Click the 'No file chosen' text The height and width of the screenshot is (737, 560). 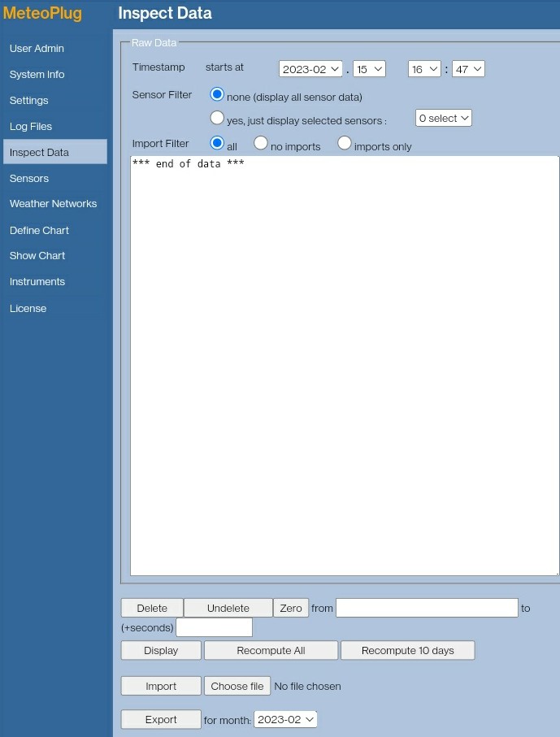tap(307, 687)
